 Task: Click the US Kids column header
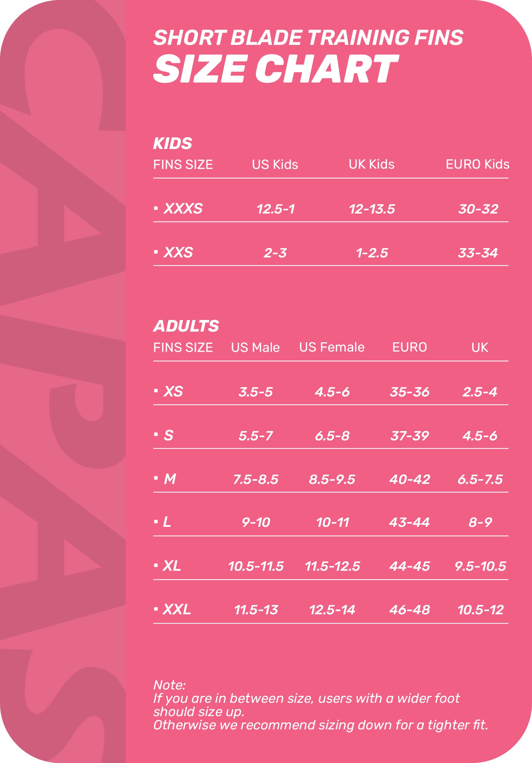[275, 165]
